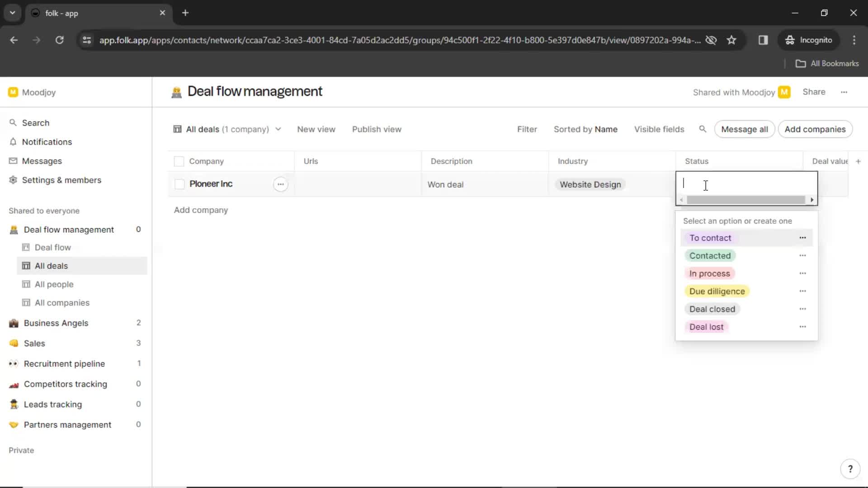Toggle checkbox for Pioneer Inc row
Image resolution: width=868 pixels, height=488 pixels.
coord(179,183)
